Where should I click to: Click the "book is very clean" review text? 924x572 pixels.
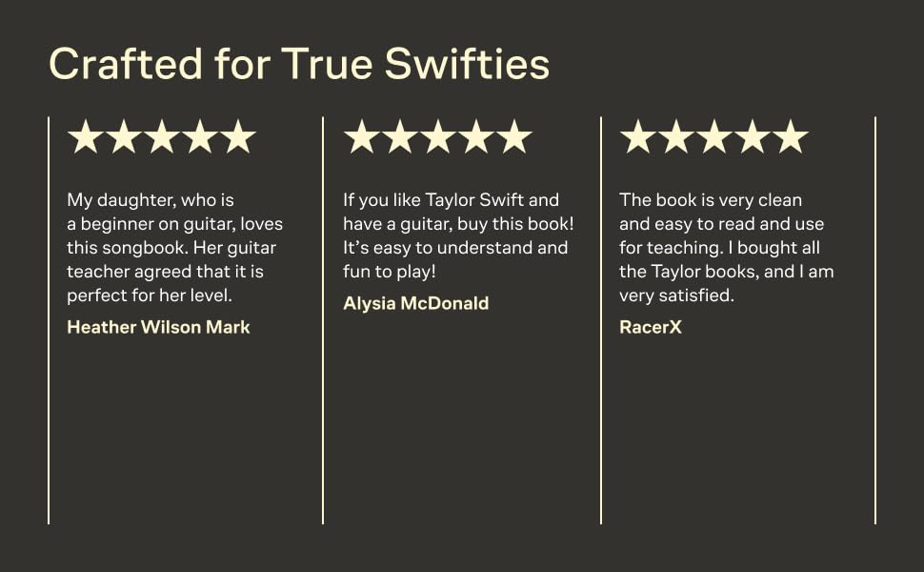(x=726, y=248)
